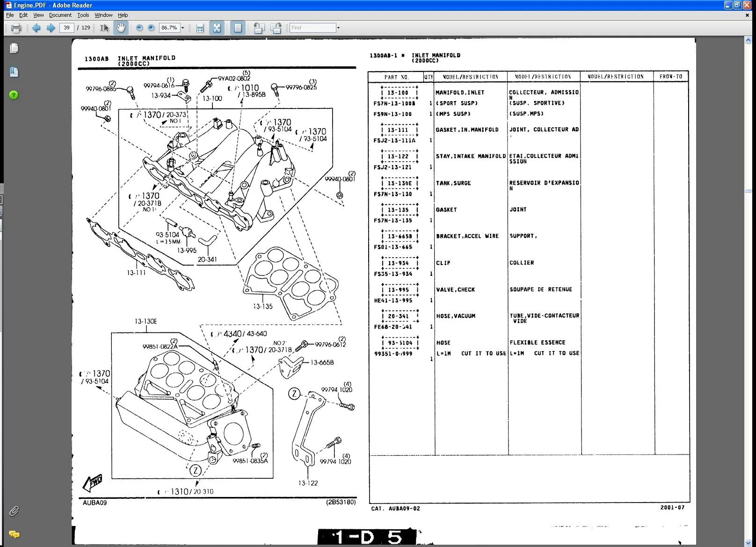This screenshot has width=756, height=547.
Task: Click the Print icon in toolbar
Action: click(x=16, y=28)
